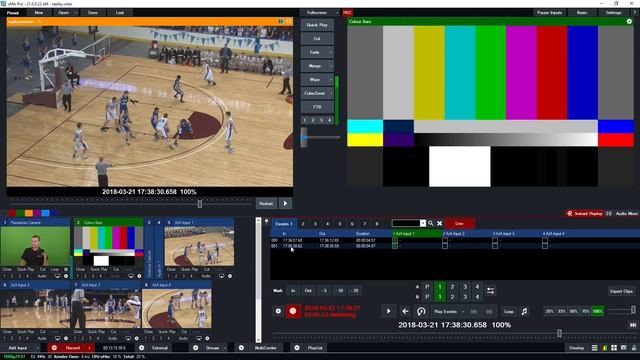The width and height of the screenshot is (640, 360).
Task: Play the replay with the play arrow
Action: pos(388,311)
